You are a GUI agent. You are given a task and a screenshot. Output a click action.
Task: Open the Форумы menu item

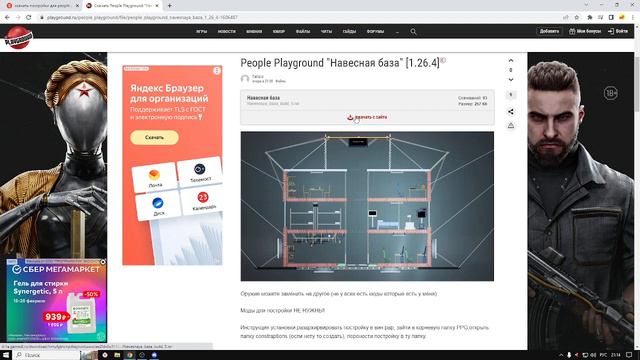point(376,31)
